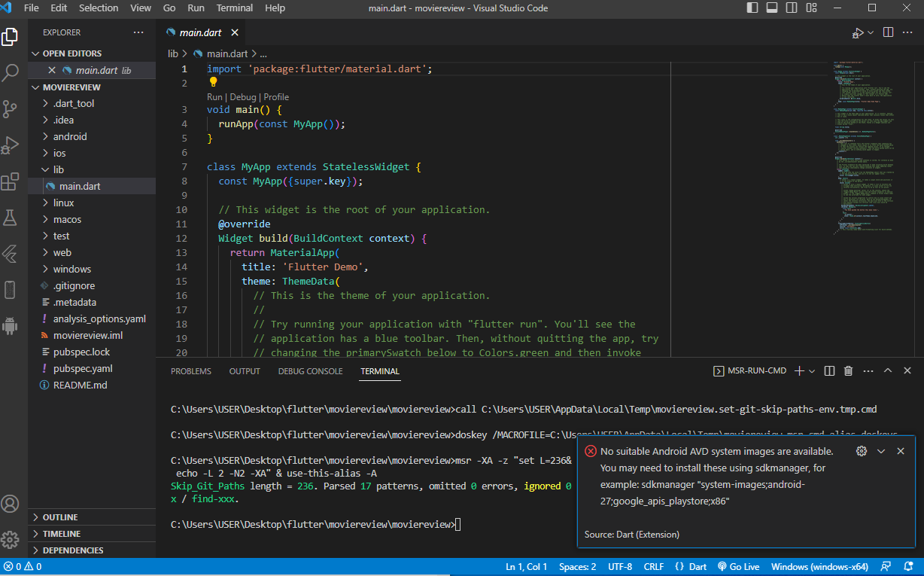Click the Profile CodeLens above main()
Image resolution: width=924 pixels, height=576 pixels.
pyautogui.click(x=276, y=97)
